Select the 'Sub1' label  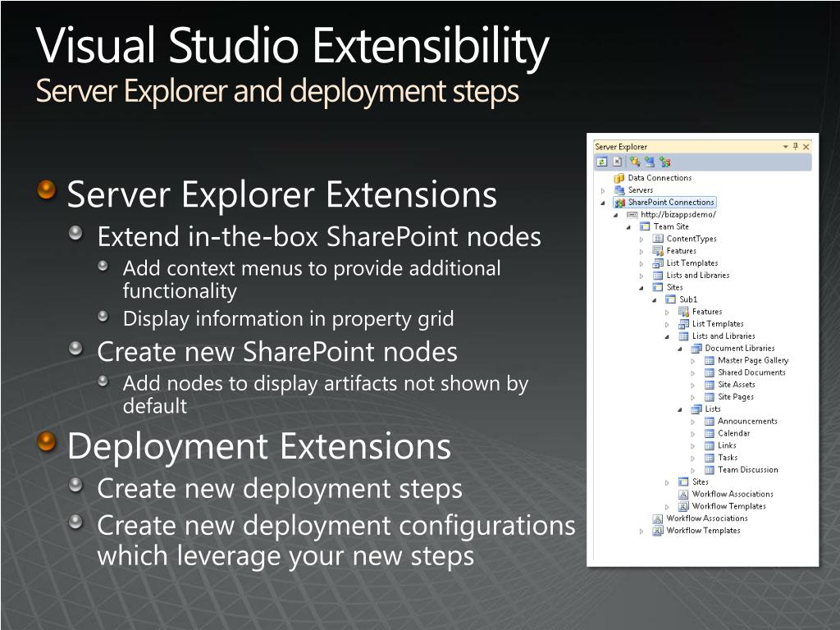[x=688, y=299]
